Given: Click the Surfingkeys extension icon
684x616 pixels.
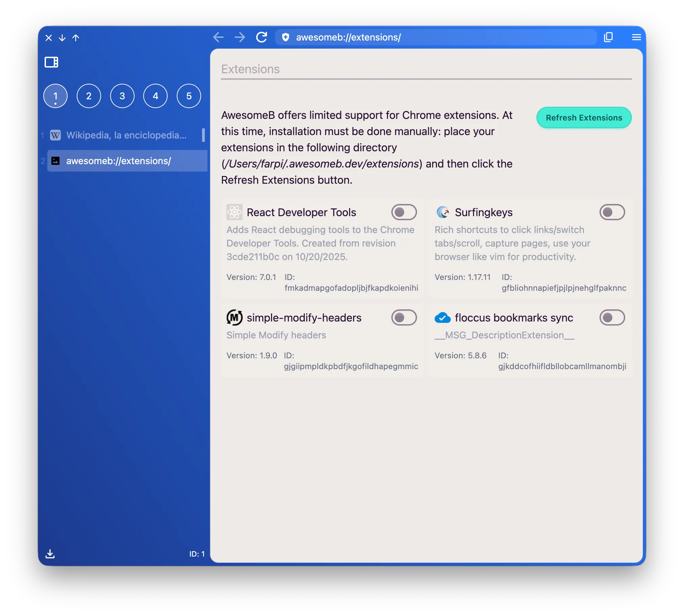Looking at the screenshot, I should [x=443, y=212].
